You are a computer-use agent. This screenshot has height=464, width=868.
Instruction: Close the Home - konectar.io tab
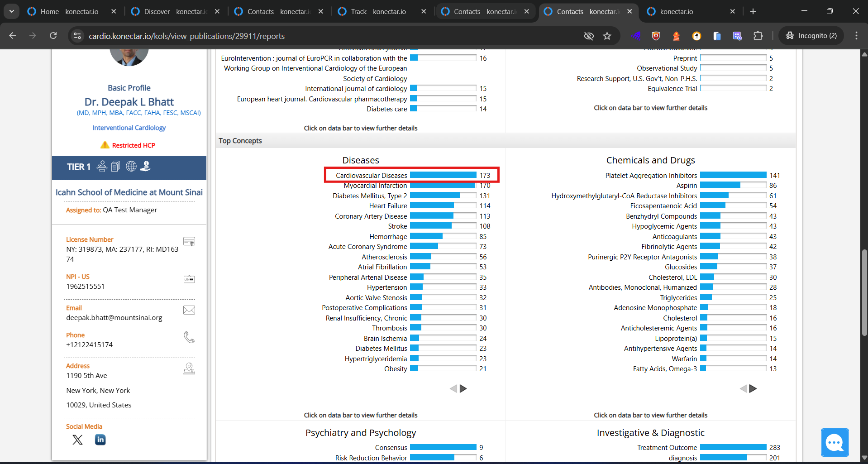tap(114, 11)
